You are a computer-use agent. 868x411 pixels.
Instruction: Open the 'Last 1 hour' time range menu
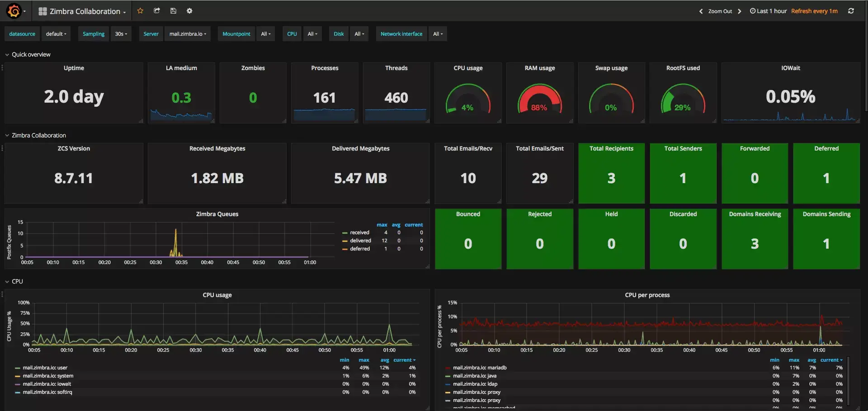(771, 10)
